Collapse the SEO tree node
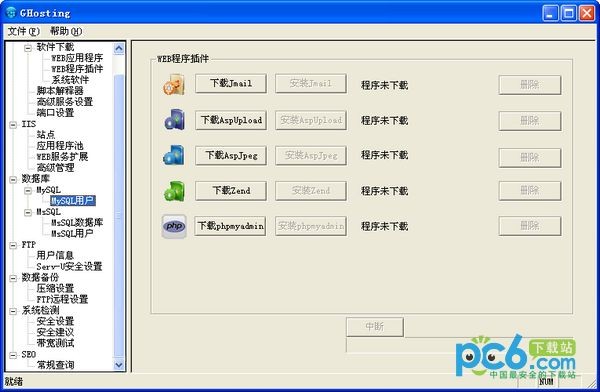 tap(13, 355)
